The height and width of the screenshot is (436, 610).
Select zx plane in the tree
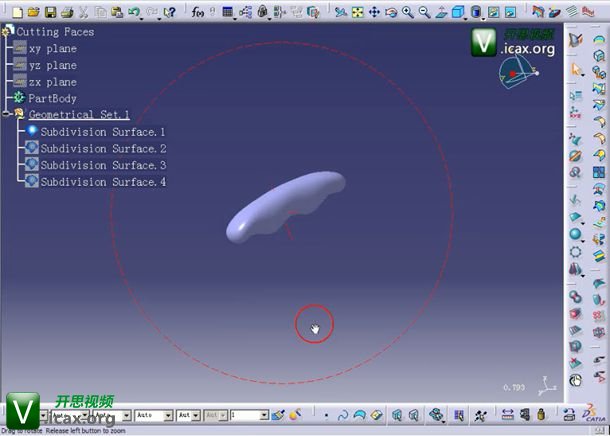(x=53, y=82)
